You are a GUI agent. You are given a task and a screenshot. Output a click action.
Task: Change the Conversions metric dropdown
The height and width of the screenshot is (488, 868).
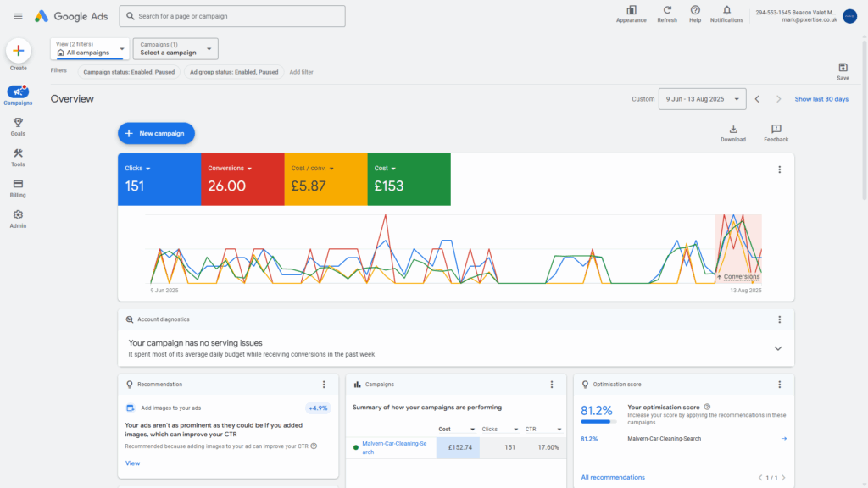[x=230, y=169]
